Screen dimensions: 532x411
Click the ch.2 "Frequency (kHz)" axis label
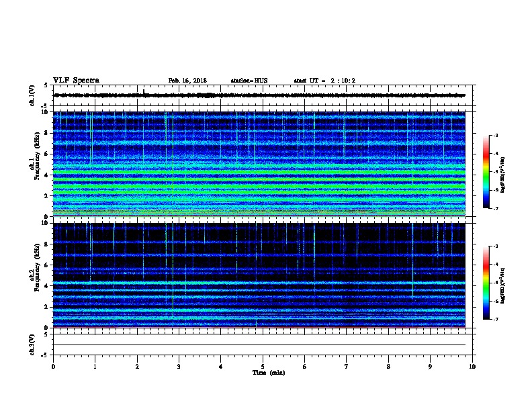37,267
